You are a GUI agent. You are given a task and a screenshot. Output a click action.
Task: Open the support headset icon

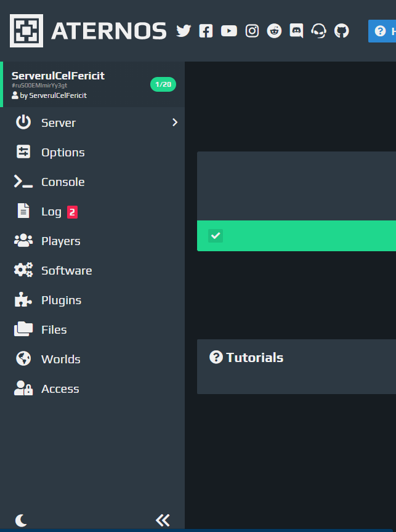[318, 31]
